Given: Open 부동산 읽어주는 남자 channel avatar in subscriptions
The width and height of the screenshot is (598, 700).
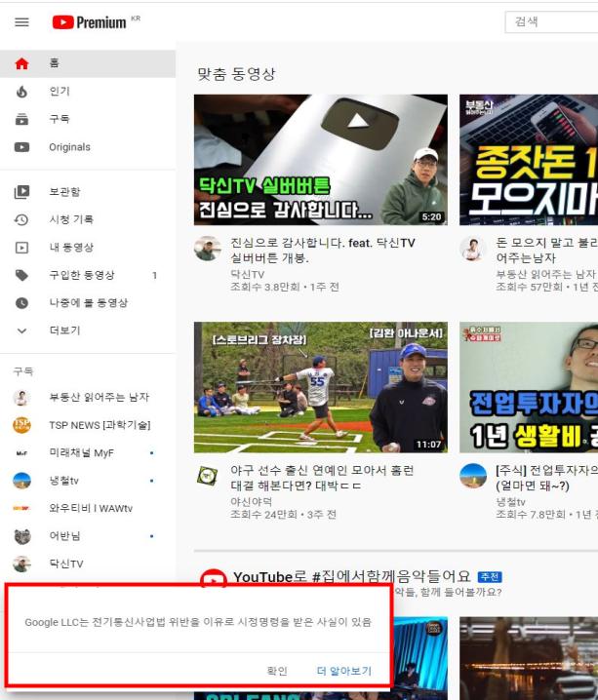Looking at the screenshot, I should tap(21, 398).
